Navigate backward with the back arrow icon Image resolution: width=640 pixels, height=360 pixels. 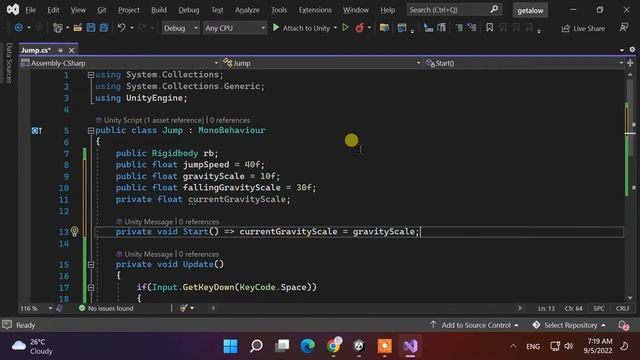(x=18, y=28)
